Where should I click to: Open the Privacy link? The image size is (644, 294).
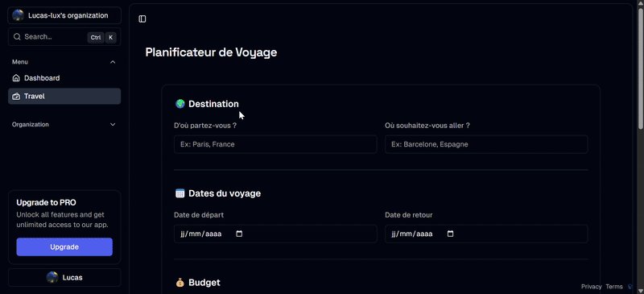pyautogui.click(x=592, y=287)
